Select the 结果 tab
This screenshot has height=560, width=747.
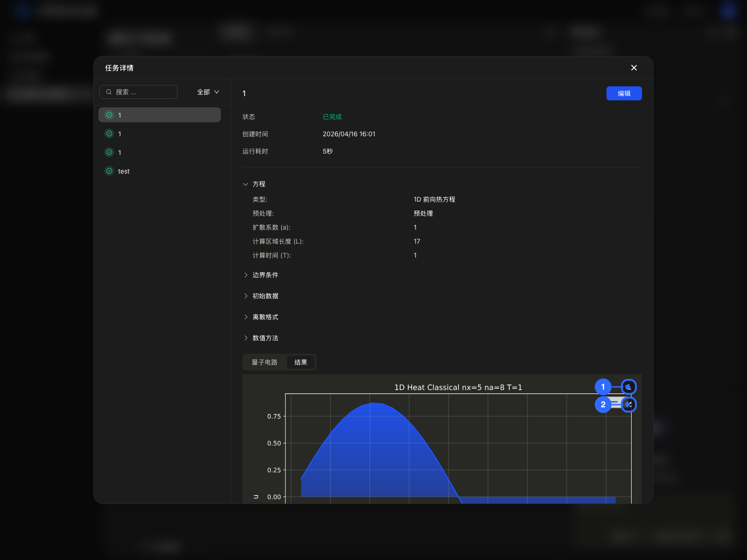point(301,362)
